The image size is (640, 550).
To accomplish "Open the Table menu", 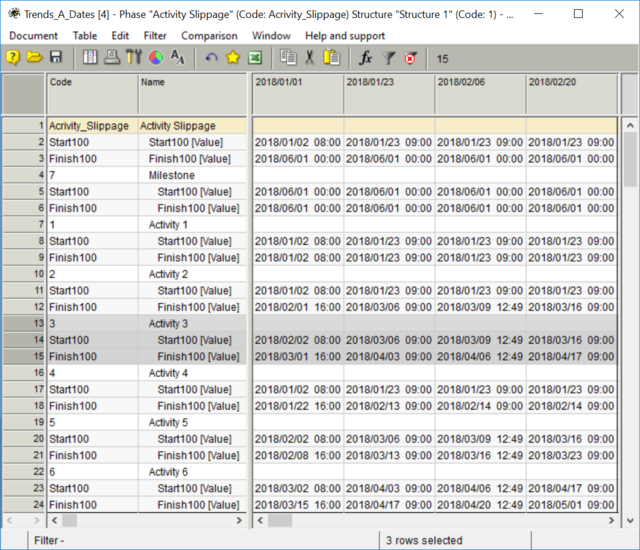I will (x=85, y=36).
